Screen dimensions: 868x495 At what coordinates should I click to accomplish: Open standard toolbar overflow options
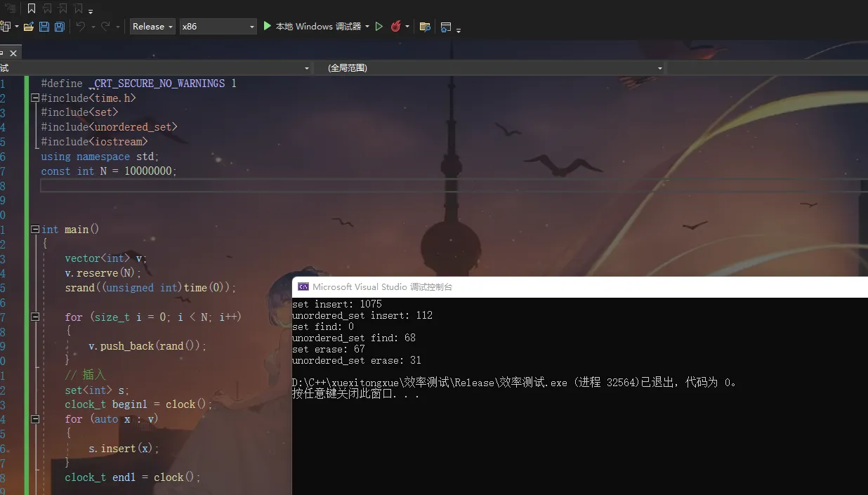(459, 29)
